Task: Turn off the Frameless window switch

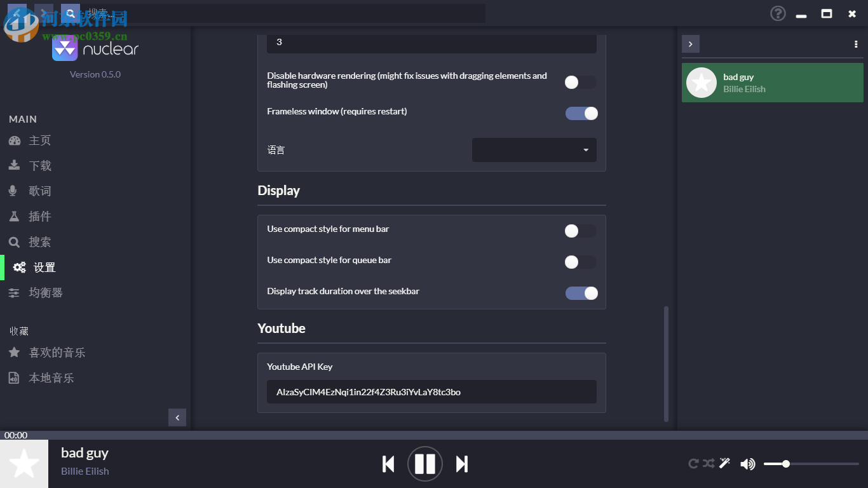Action: [581, 113]
